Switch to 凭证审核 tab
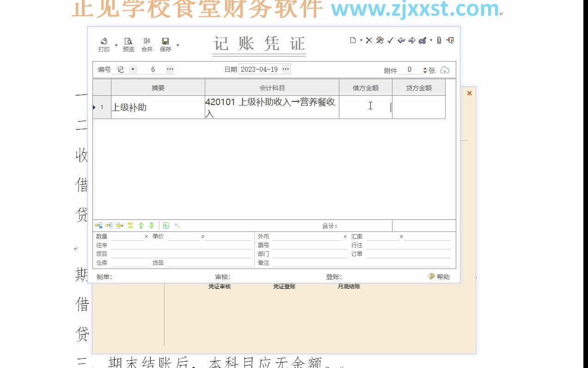588x368 pixels. [x=219, y=286]
